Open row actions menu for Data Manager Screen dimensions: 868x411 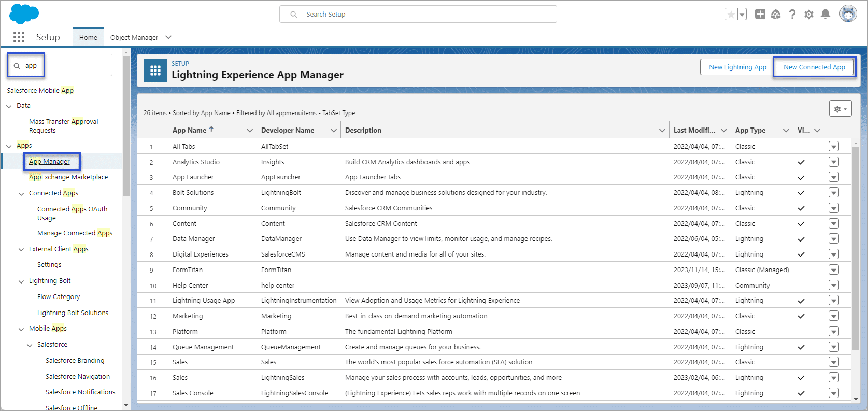coord(833,239)
